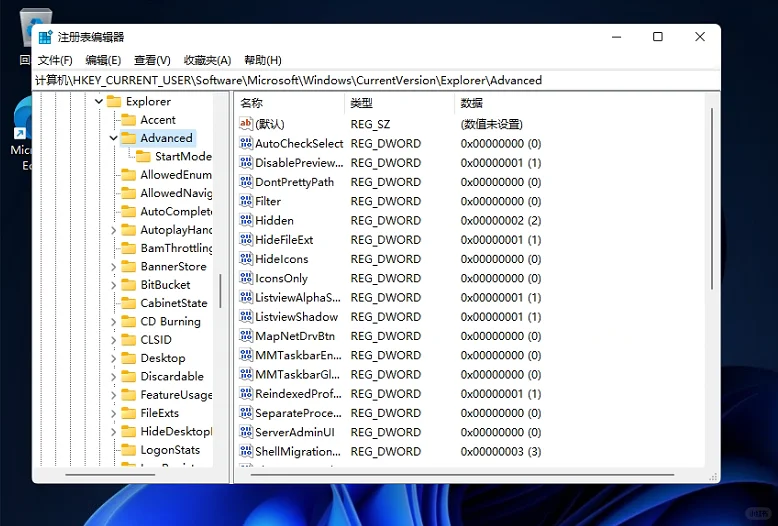
Task: Click the DisablePreview DWORD icon
Action: pos(246,163)
